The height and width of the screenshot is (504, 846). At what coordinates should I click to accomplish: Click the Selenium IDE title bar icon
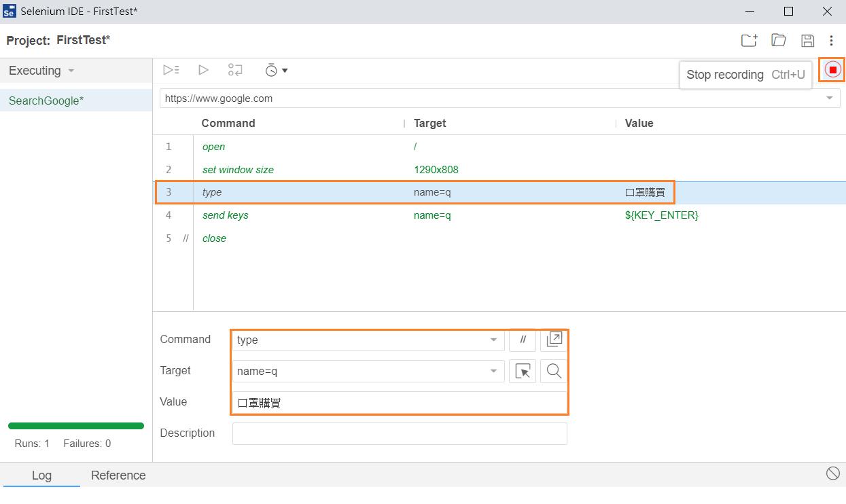click(10, 12)
